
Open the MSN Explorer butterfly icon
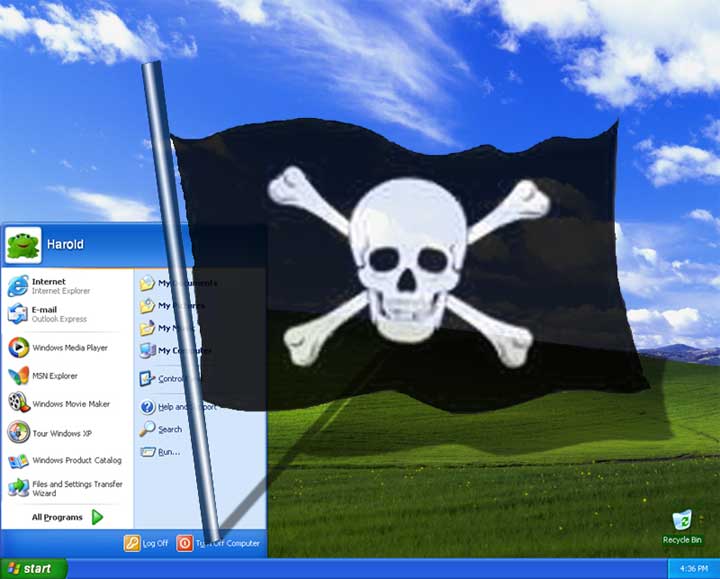(x=18, y=376)
